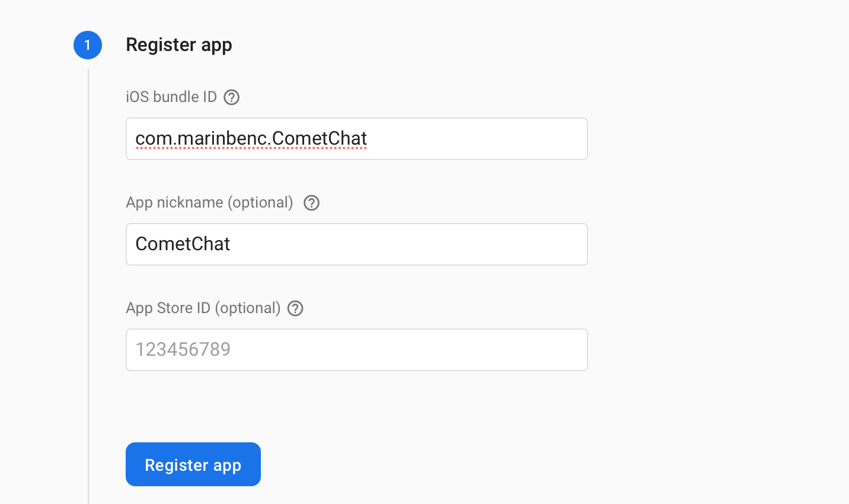Place cursor after CometChat in bundle ID field

368,139
